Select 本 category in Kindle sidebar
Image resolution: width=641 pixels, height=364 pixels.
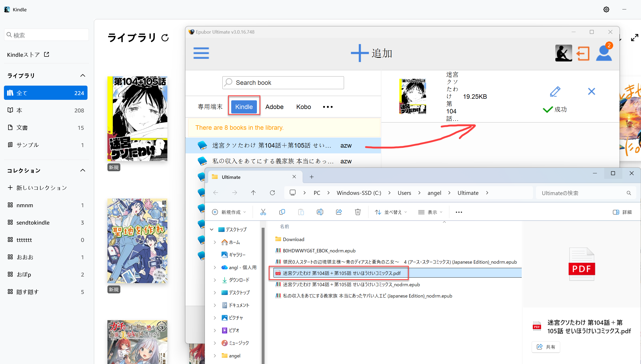click(46, 110)
